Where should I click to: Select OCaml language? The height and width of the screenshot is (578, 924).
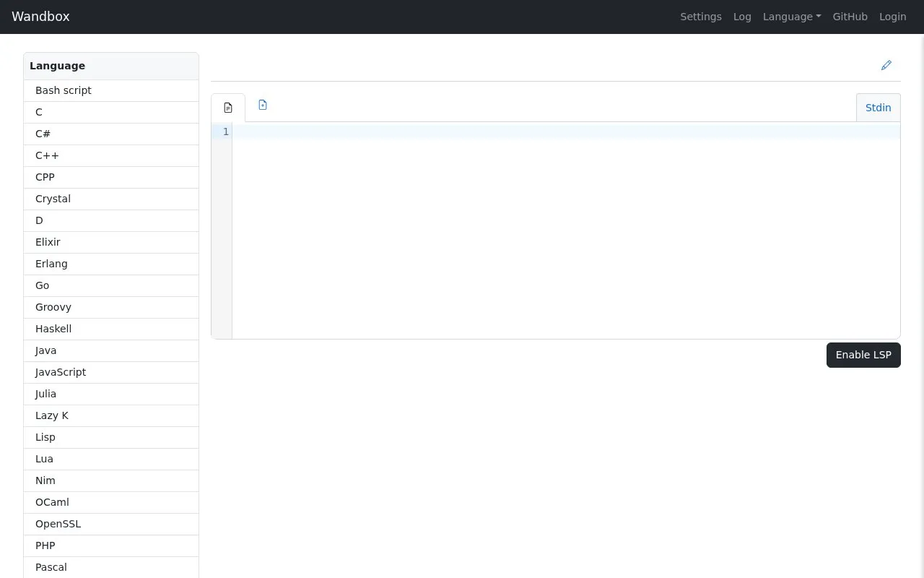(x=111, y=502)
